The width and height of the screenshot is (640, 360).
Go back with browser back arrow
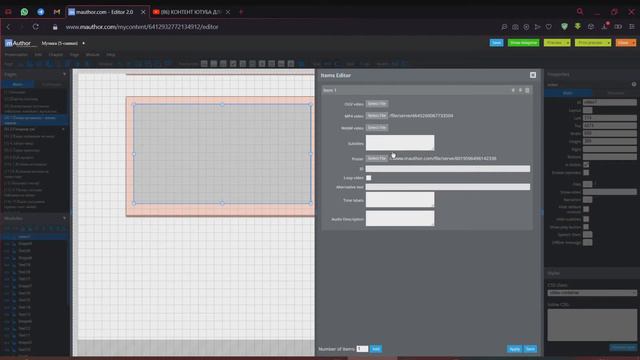[x=8, y=27]
